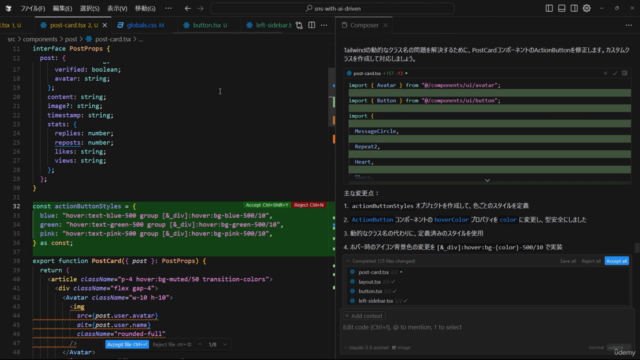This screenshot has width=640, height=360.
Task: Go to next change with down chevron
Action: [225, 344]
